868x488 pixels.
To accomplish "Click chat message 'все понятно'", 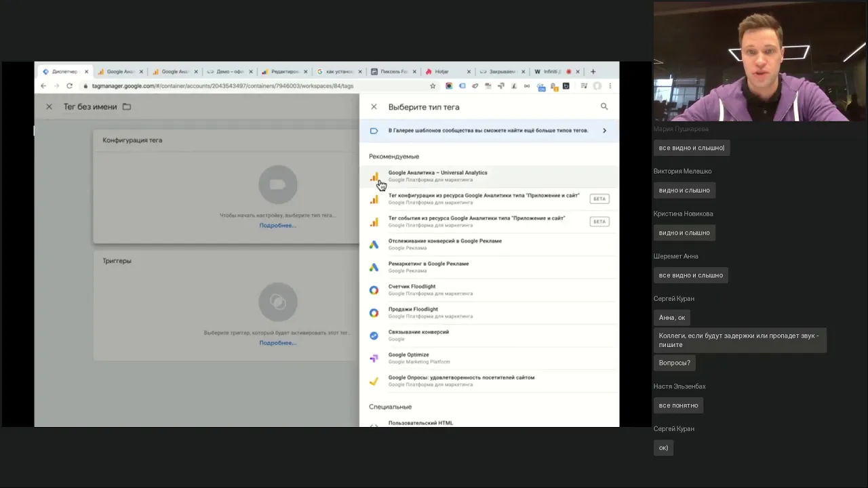I will tap(678, 405).
